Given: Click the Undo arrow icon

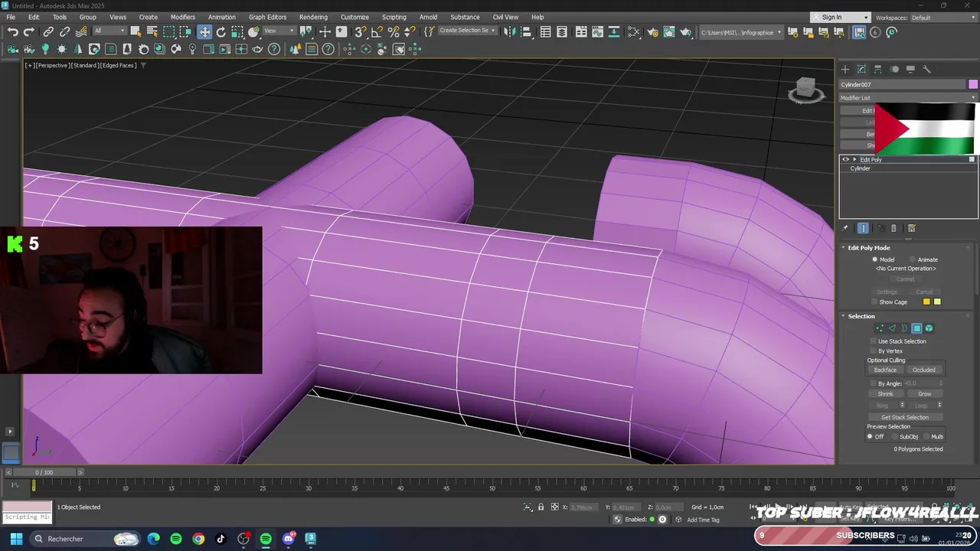Looking at the screenshot, I should tap(12, 32).
